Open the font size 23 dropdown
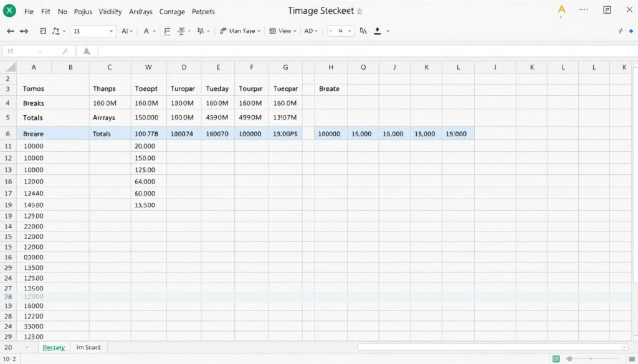 tap(93, 31)
